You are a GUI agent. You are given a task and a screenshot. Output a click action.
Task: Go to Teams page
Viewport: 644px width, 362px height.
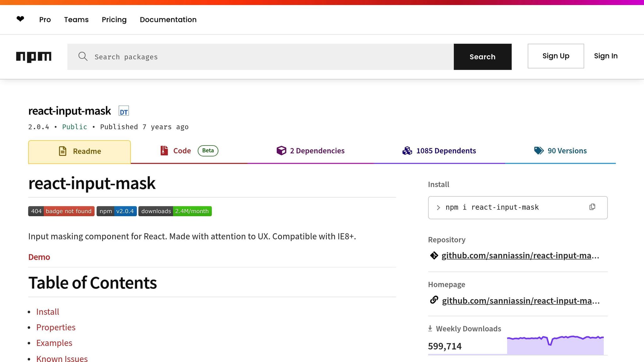coord(76,19)
